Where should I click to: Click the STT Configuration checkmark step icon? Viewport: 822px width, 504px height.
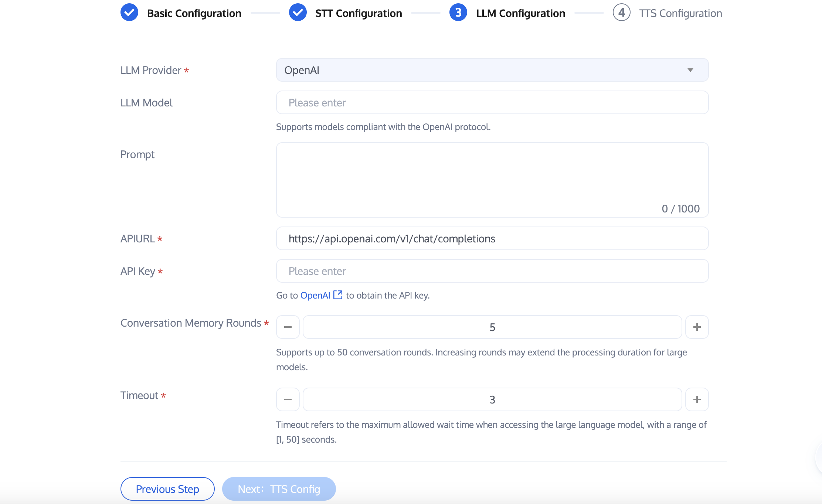tap(298, 13)
